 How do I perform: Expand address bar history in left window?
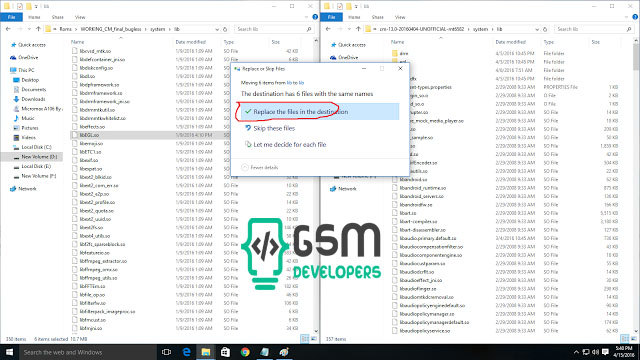tap(217, 29)
